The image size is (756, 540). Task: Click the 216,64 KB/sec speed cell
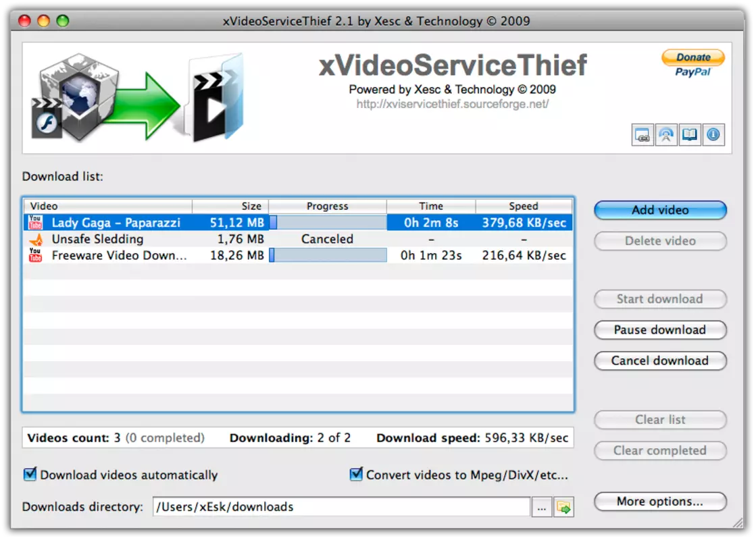[524, 255]
